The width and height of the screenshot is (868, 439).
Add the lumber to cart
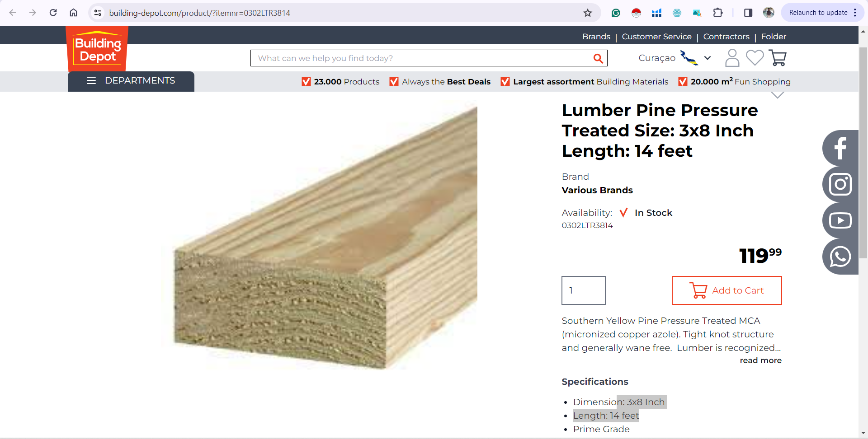click(x=726, y=290)
